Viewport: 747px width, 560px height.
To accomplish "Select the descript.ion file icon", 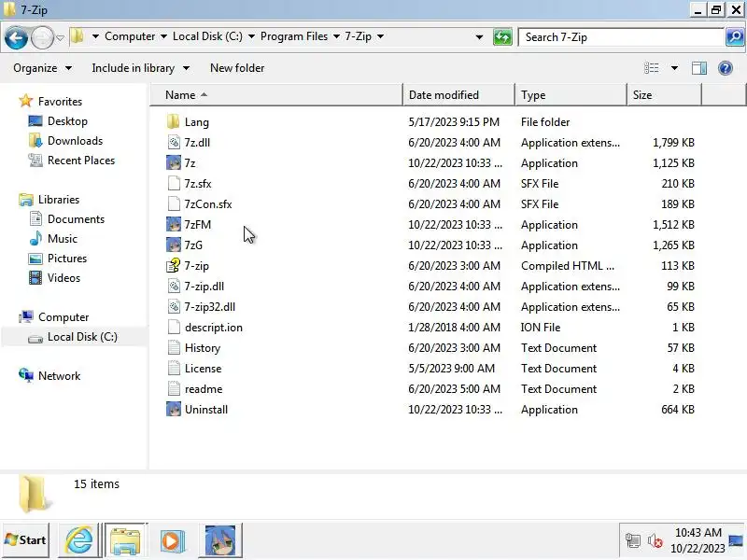I will coord(174,327).
